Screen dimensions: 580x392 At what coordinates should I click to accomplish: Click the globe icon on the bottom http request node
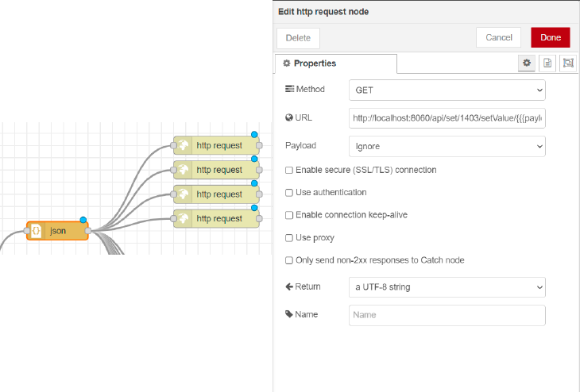183,218
